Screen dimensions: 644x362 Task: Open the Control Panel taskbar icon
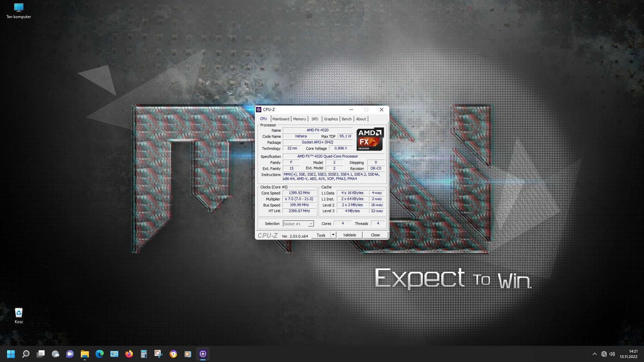pos(114,354)
